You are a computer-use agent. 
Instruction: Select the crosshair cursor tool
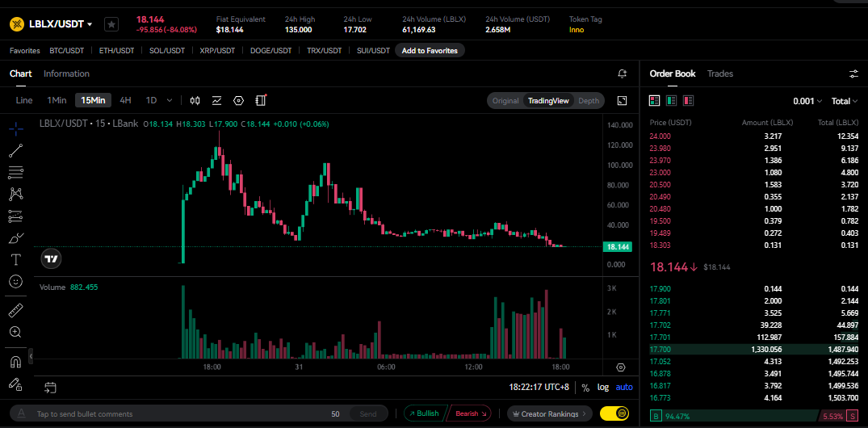click(16, 129)
